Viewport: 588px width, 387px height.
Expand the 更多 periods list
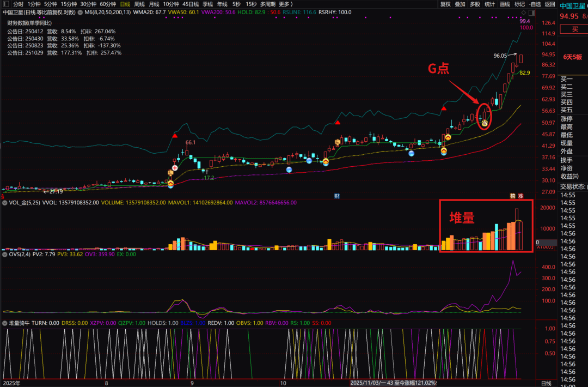(x=286, y=4)
